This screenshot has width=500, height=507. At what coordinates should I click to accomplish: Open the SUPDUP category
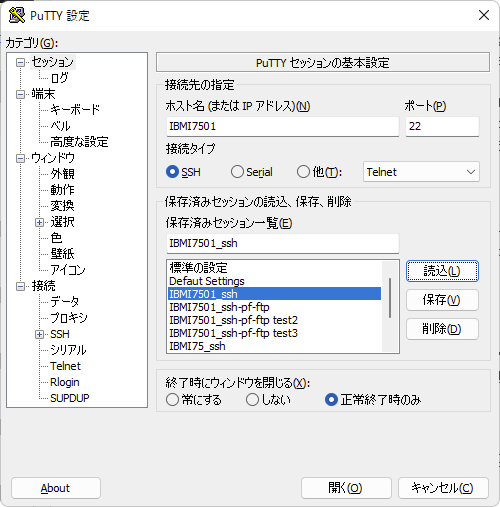70,398
